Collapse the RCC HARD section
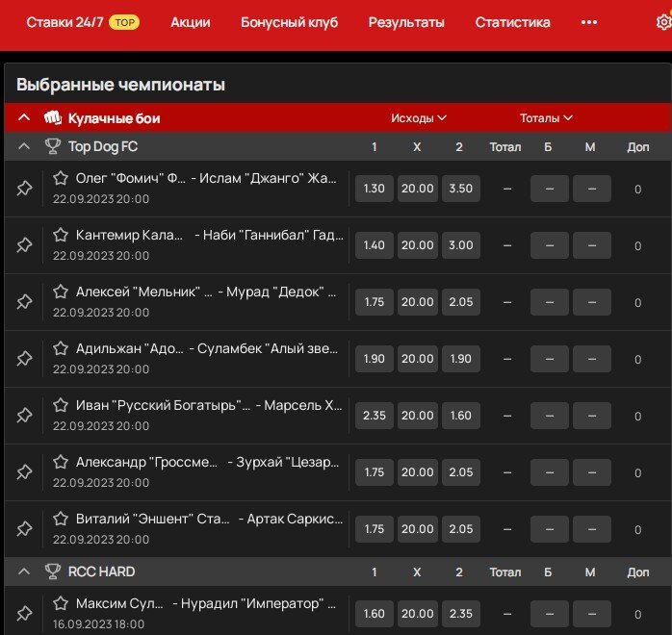This screenshot has width=672, height=635. [x=24, y=571]
